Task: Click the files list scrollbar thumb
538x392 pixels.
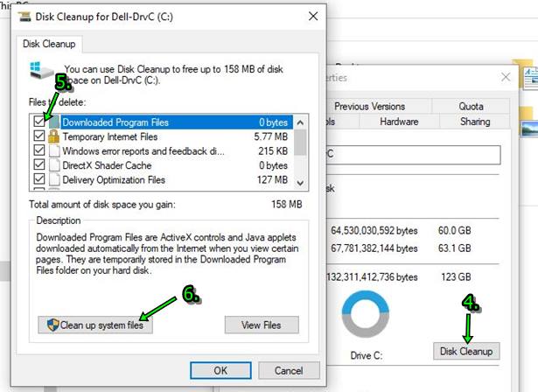Action: point(300,143)
